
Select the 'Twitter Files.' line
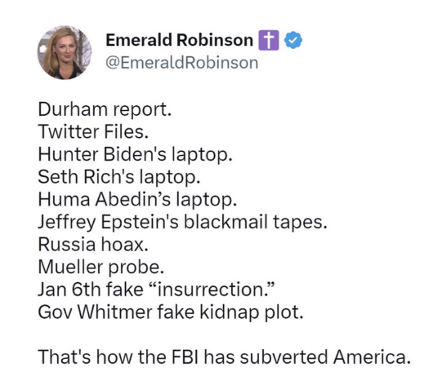93,132
